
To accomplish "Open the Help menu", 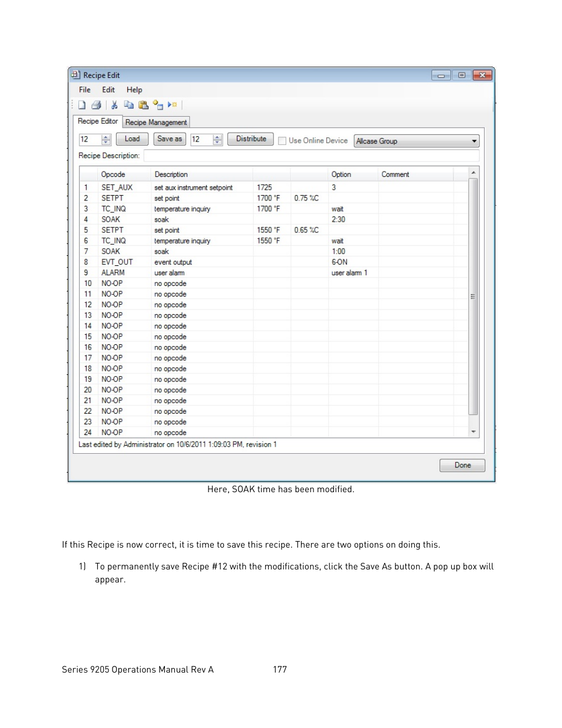I will [x=134, y=90].
